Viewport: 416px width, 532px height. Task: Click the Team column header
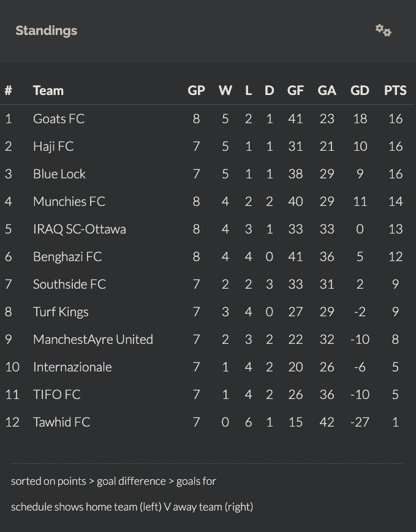[x=48, y=91]
